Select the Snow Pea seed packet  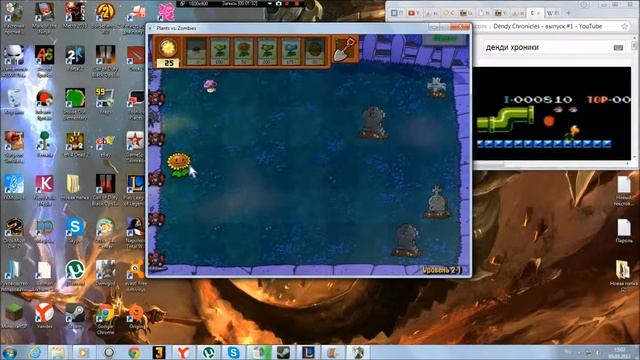[291, 51]
